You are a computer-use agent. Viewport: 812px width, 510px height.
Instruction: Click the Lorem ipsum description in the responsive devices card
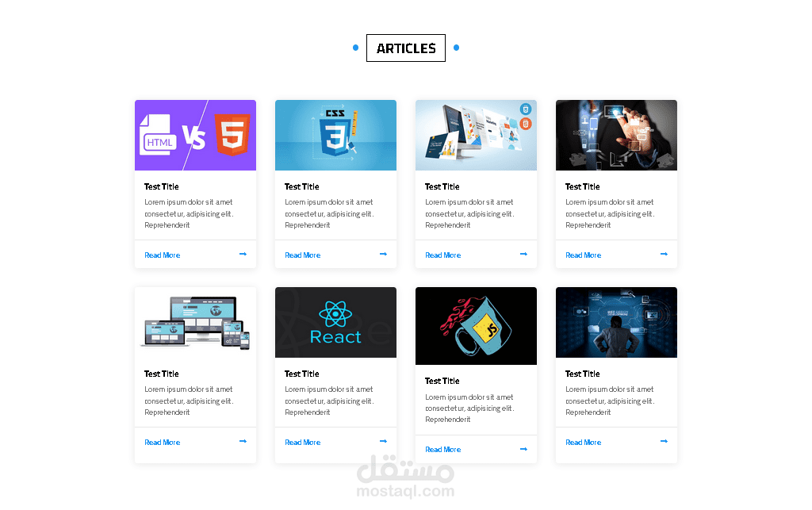[x=189, y=401]
